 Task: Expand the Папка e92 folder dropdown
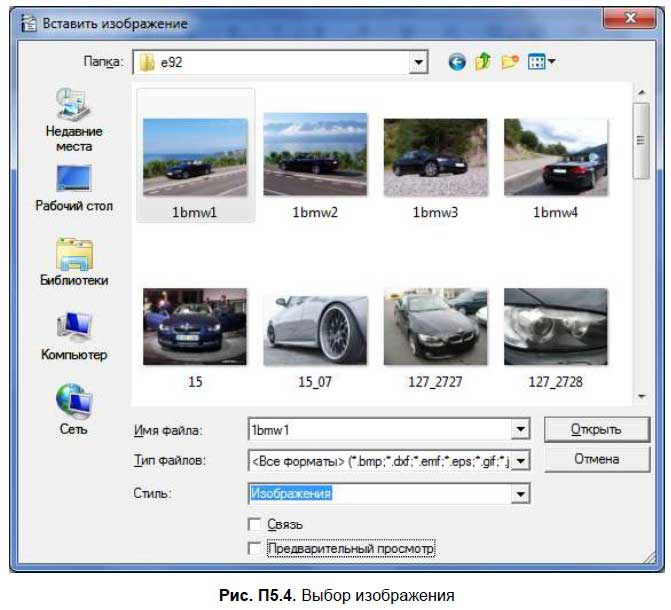[x=418, y=62]
